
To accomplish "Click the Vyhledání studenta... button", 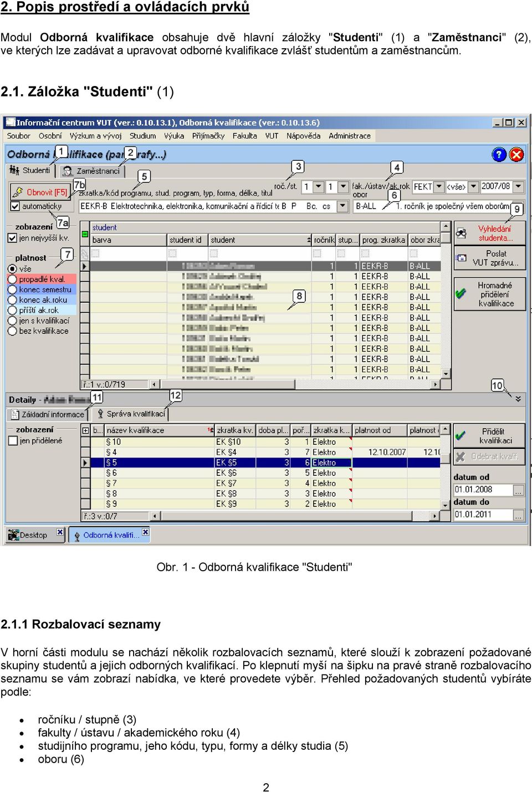I will 489,233.
